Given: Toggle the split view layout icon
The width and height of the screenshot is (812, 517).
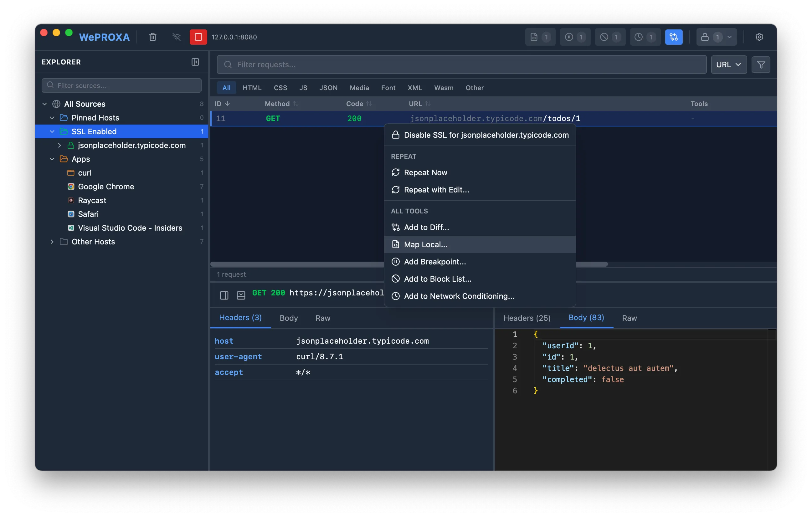Looking at the screenshot, I should coord(224,295).
